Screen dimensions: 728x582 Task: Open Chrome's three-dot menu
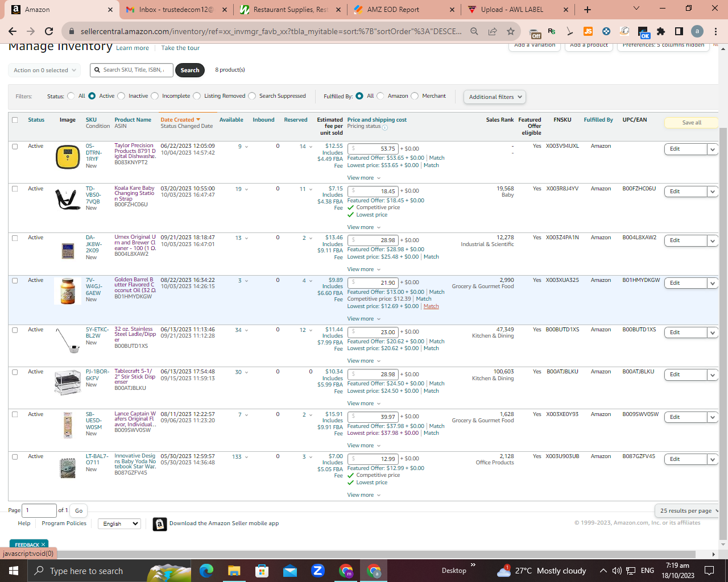tap(715, 31)
